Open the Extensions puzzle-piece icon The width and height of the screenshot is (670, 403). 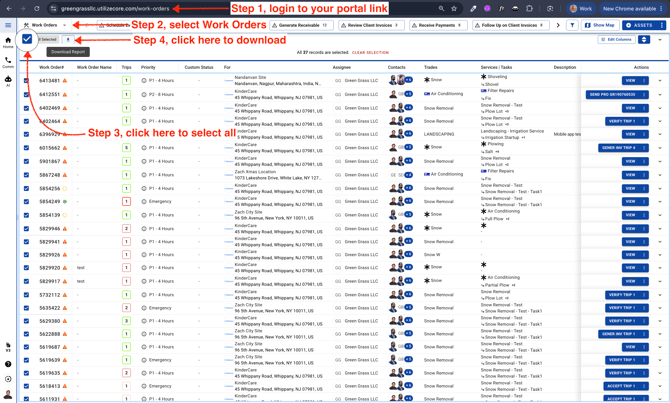tap(529, 9)
